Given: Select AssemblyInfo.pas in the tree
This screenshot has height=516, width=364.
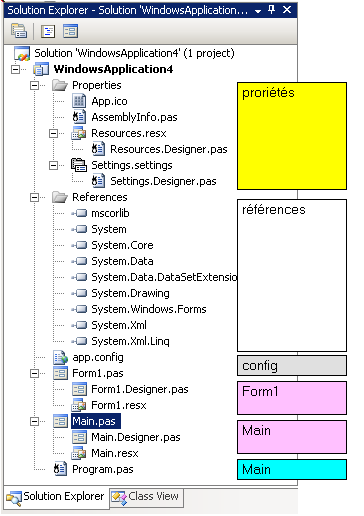Looking at the screenshot, I should coord(134,117).
